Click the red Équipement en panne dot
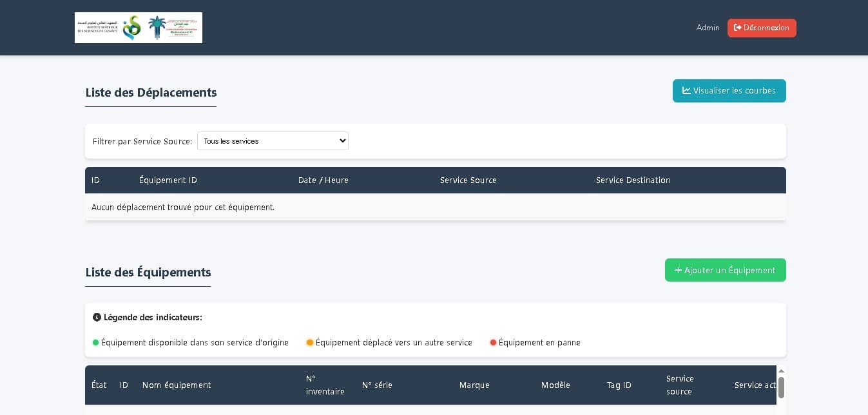 point(493,343)
